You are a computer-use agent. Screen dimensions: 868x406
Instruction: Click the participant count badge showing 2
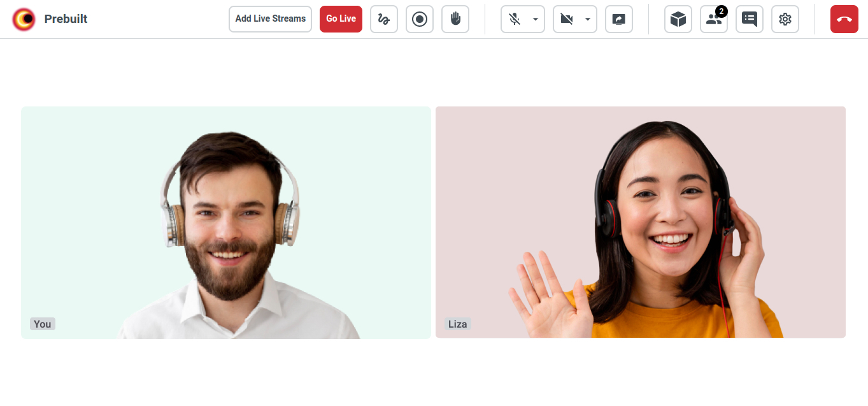pos(722,11)
